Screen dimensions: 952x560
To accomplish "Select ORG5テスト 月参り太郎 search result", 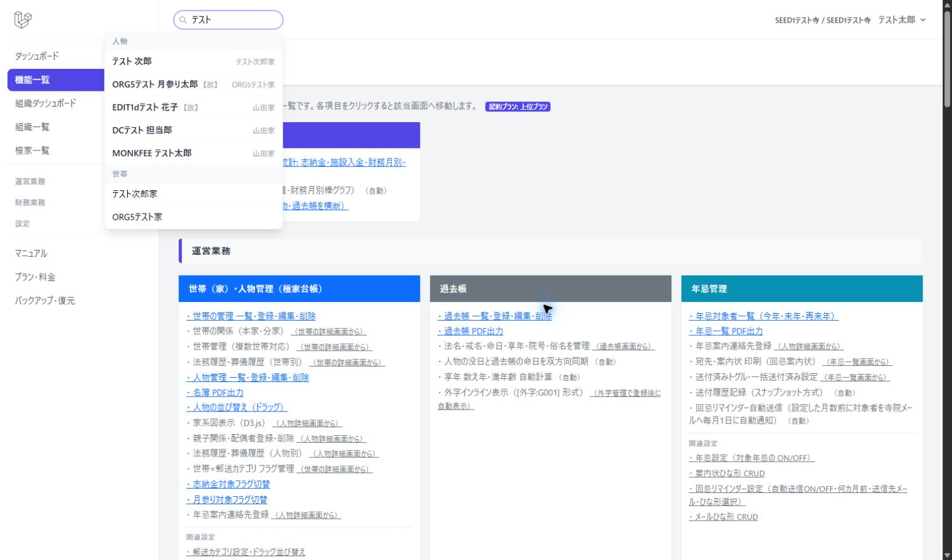I will [x=194, y=85].
